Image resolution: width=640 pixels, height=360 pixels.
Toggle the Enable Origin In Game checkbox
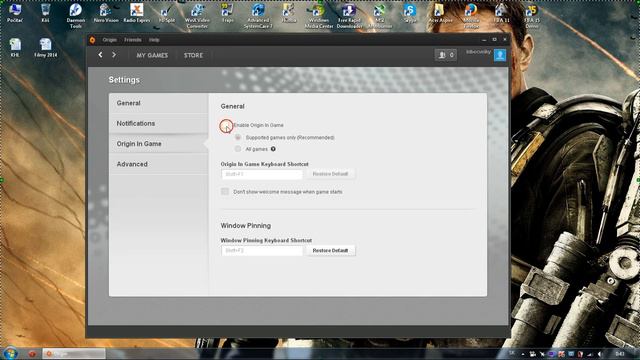click(225, 125)
